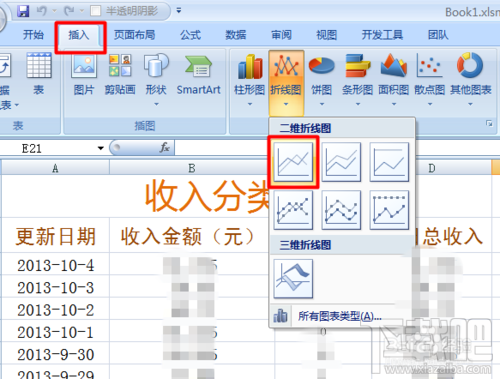This screenshot has width=500, height=379.
Task: Open the 饼图 pie chart menu
Action: click(322, 79)
